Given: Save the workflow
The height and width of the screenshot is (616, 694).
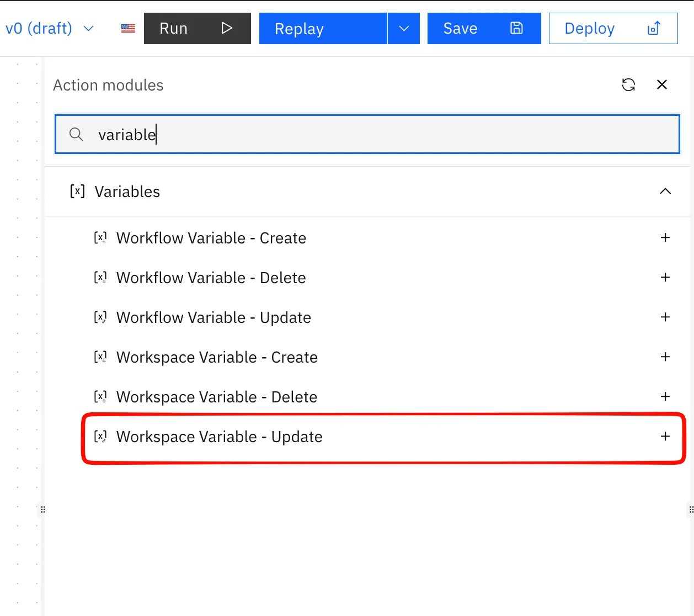Looking at the screenshot, I should click(484, 28).
